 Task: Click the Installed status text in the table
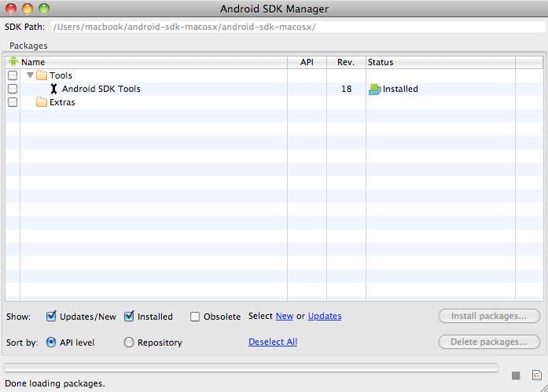pos(400,89)
